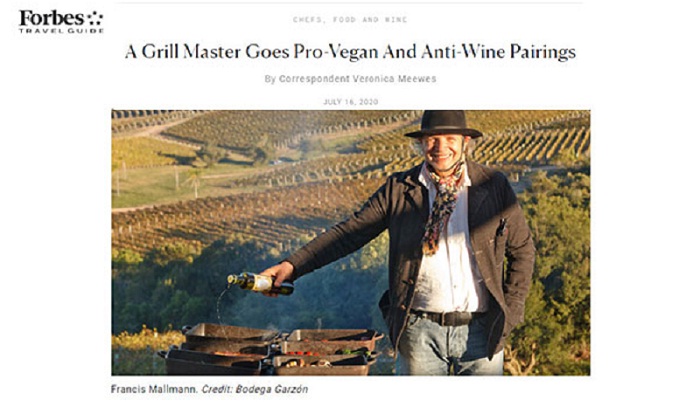The width and height of the screenshot is (700, 416).
Task: Click the Francis Mallmann caption name
Action: (x=154, y=389)
